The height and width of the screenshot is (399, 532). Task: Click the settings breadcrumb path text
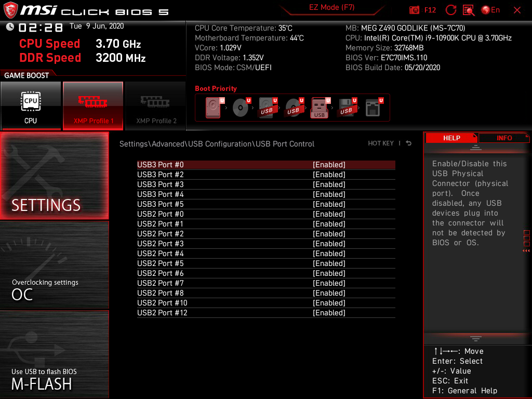pos(217,144)
